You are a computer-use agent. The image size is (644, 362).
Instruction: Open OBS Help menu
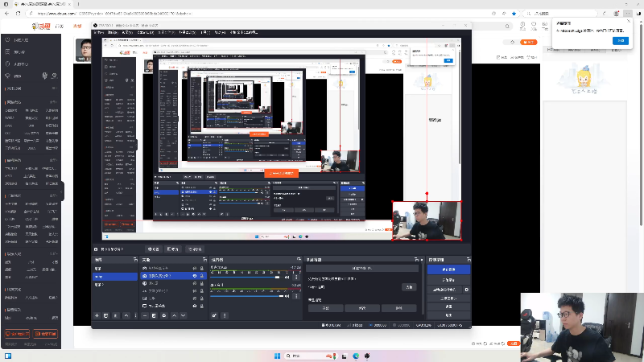pyautogui.click(x=220, y=32)
